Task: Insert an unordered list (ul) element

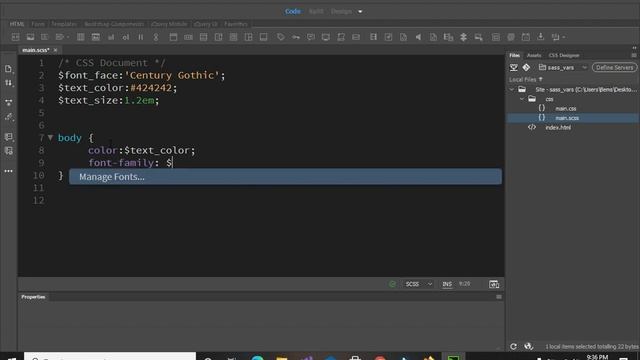Action: 111,37
